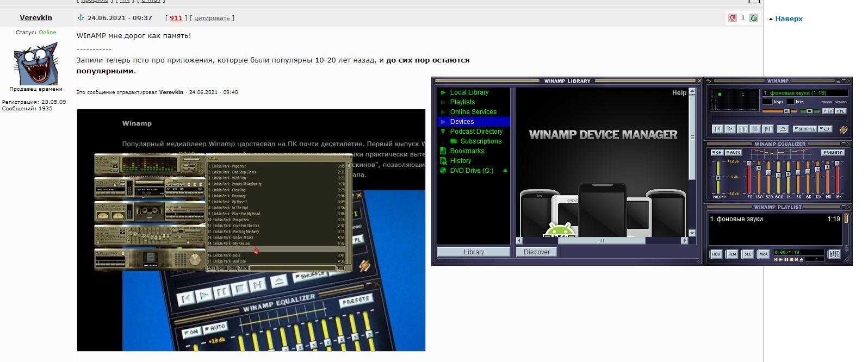868x362 pixels.
Task: Click the DVD Drive (G:) disc icon
Action: (x=443, y=171)
